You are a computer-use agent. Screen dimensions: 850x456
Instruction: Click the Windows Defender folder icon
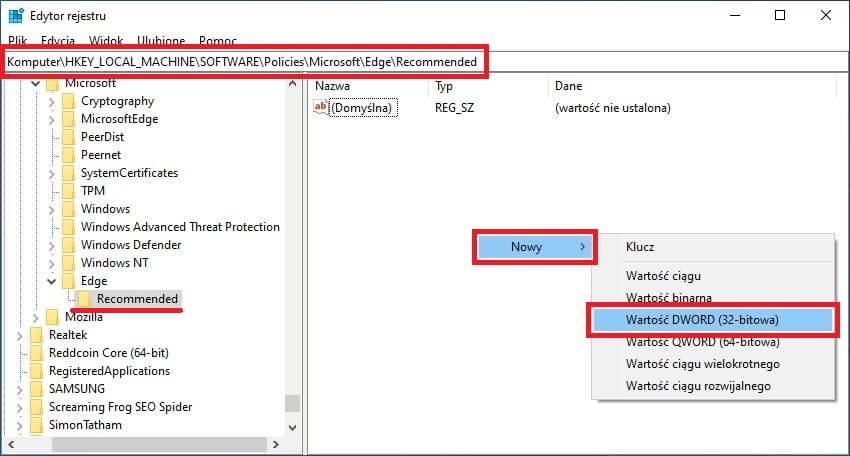tap(68, 245)
